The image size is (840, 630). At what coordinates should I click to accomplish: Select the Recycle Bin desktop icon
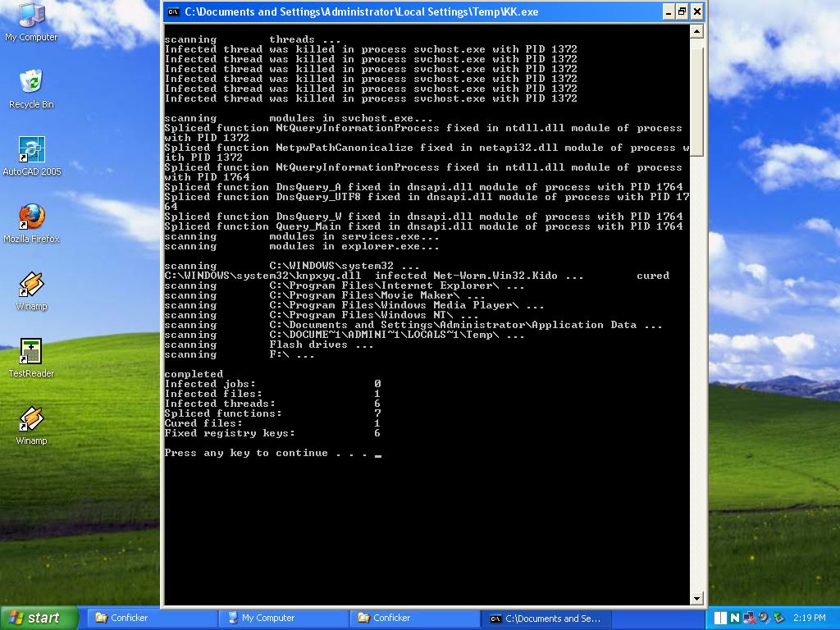31,89
